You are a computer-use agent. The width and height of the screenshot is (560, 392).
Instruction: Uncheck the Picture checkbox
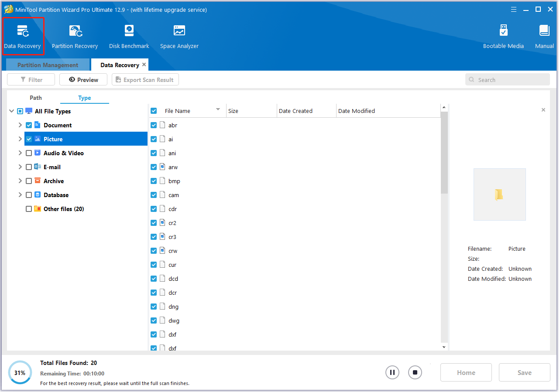29,139
